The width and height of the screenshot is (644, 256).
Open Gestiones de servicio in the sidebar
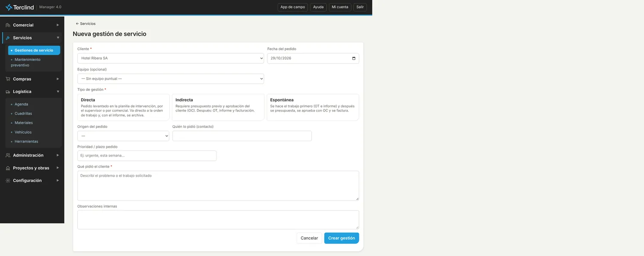34,51
